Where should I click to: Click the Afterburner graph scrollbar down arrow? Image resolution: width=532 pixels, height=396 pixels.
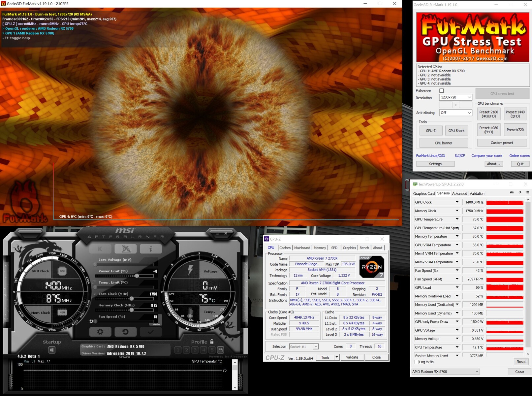tap(235, 387)
